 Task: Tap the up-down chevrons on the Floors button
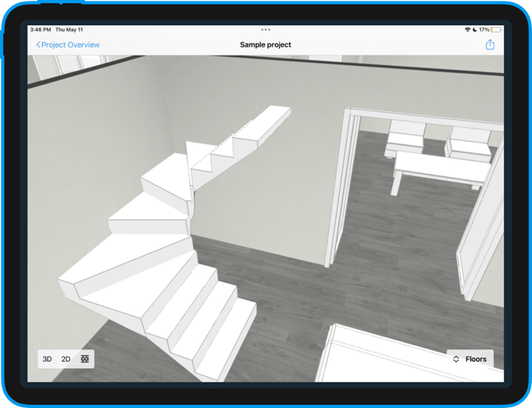457,359
